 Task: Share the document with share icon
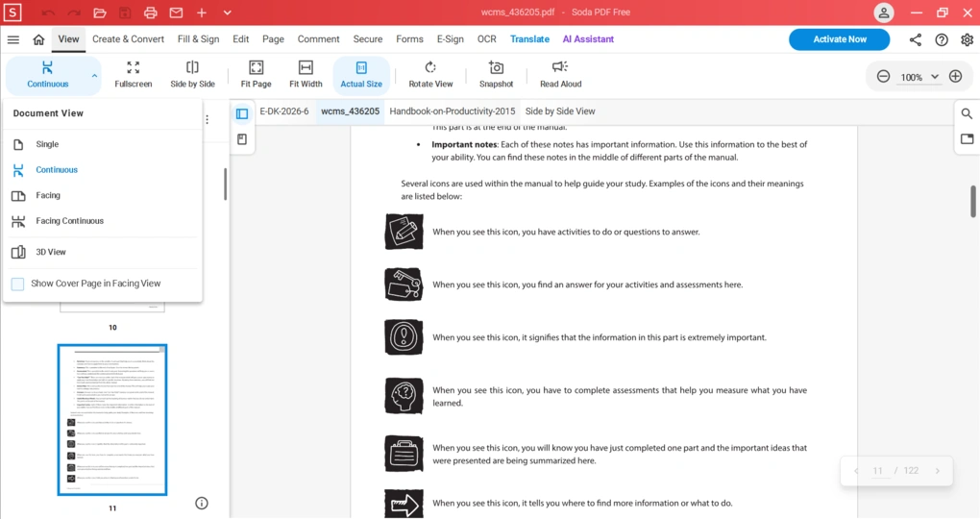[915, 40]
